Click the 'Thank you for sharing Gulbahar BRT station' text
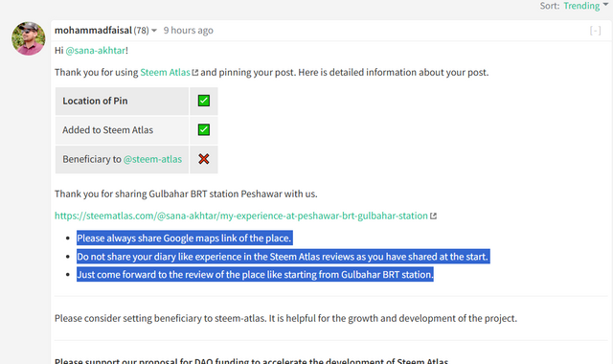This screenshot has width=613, height=364. (186, 193)
